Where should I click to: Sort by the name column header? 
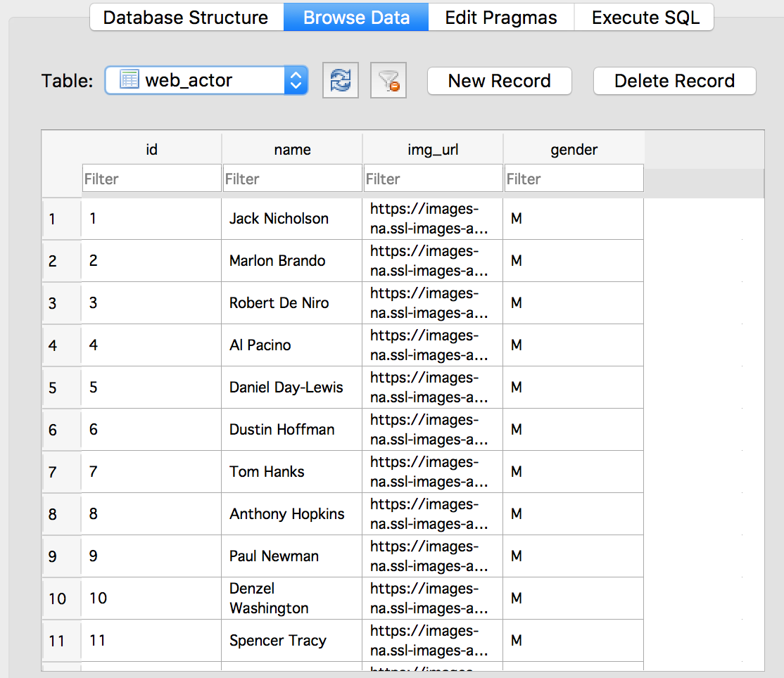pos(292,149)
